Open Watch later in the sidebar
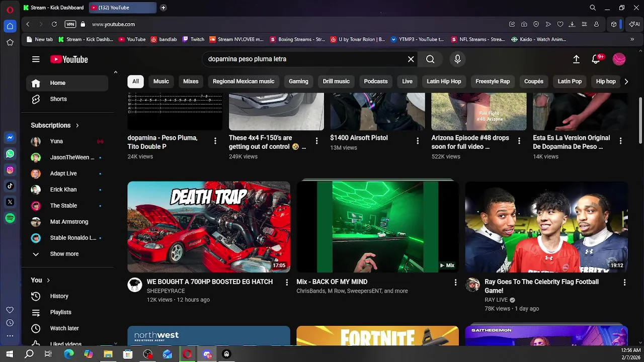Image resolution: width=644 pixels, height=362 pixels. (67, 328)
